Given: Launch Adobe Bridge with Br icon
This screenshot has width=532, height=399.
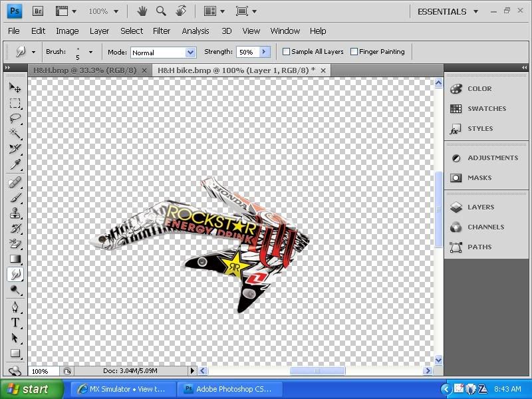Looking at the screenshot, I should (38, 11).
